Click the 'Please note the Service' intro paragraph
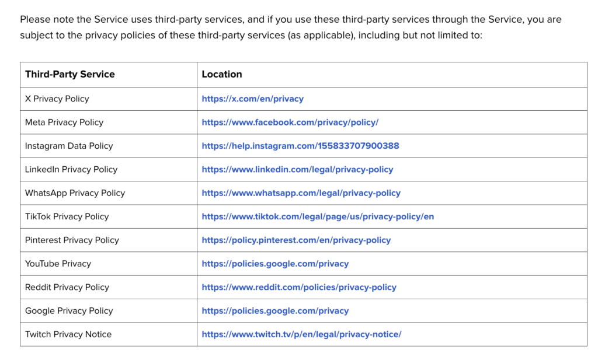The height and width of the screenshot is (364, 598). click(x=291, y=27)
